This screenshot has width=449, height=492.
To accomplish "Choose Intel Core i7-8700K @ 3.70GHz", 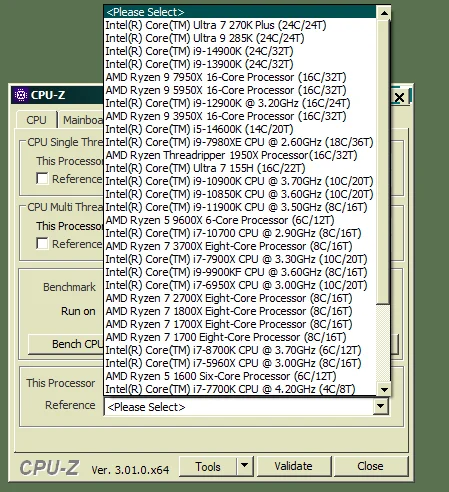I will (240, 350).
